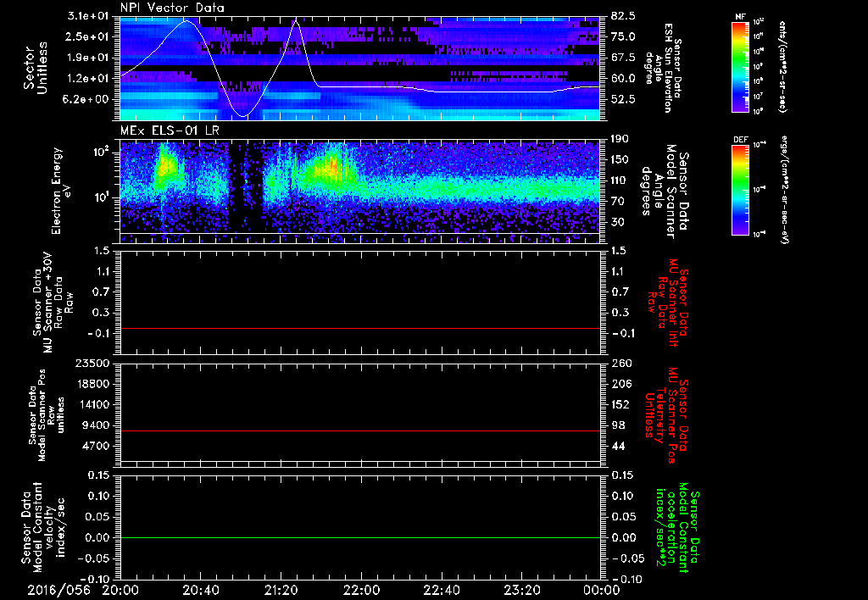Click the "20:40" time tick label
This screenshot has width=868, height=600.
(x=200, y=590)
